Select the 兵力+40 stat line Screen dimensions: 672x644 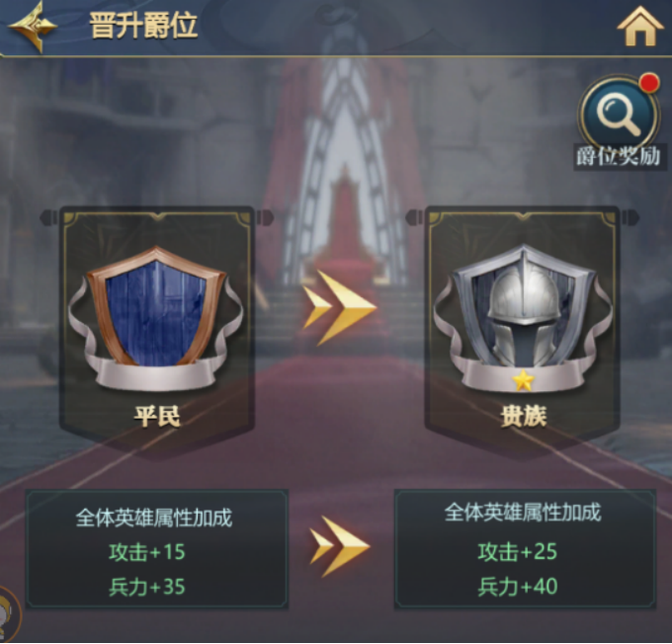tap(518, 586)
